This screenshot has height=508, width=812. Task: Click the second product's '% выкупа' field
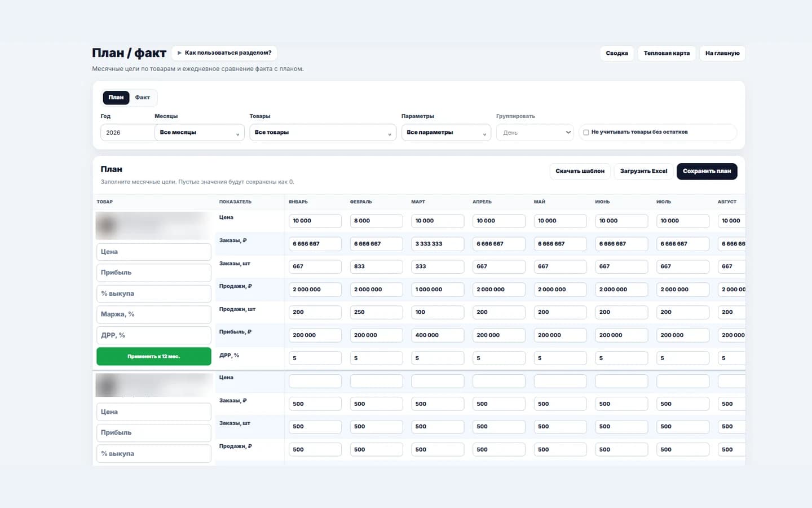pos(154,454)
